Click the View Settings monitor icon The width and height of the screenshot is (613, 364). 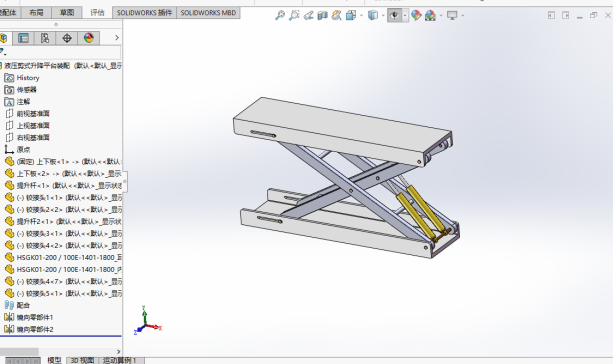(x=452, y=15)
